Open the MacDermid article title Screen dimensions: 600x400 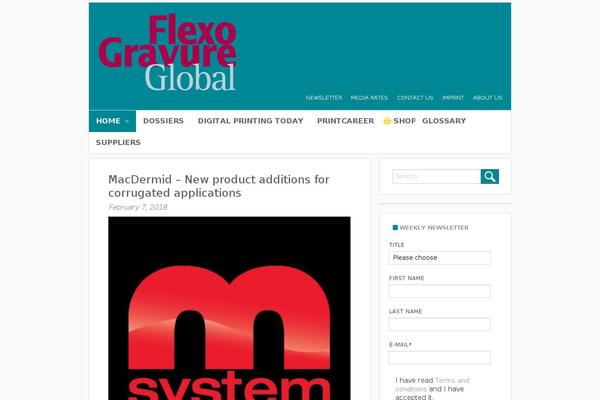pos(219,186)
